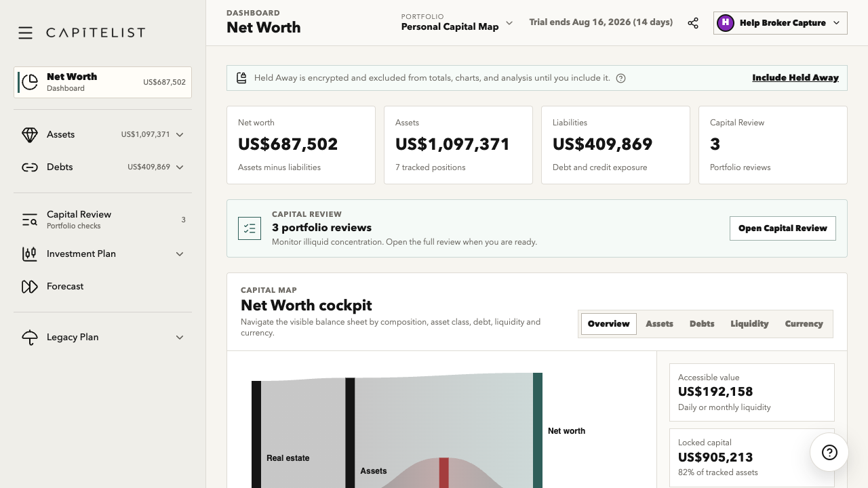This screenshot has height=488, width=868.
Task: Expand the Assets sidebar section chevron
Action: point(180,135)
